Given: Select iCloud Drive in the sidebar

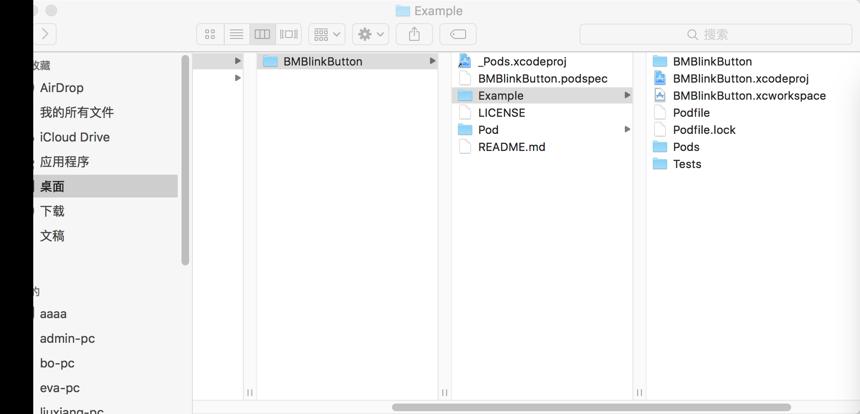Looking at the screenshot, I should 75,137.
